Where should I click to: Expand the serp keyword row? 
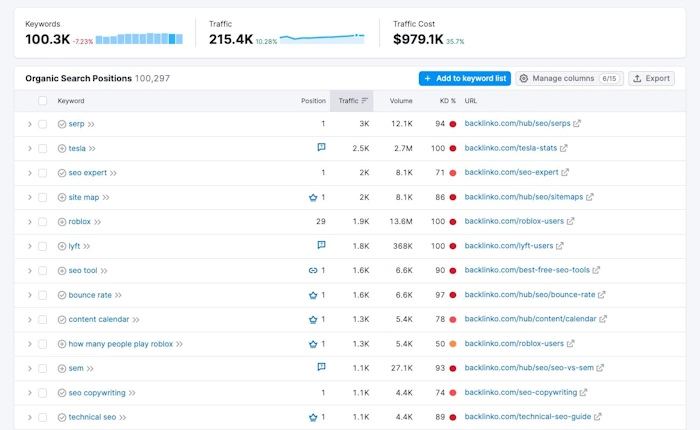(29, 124)
